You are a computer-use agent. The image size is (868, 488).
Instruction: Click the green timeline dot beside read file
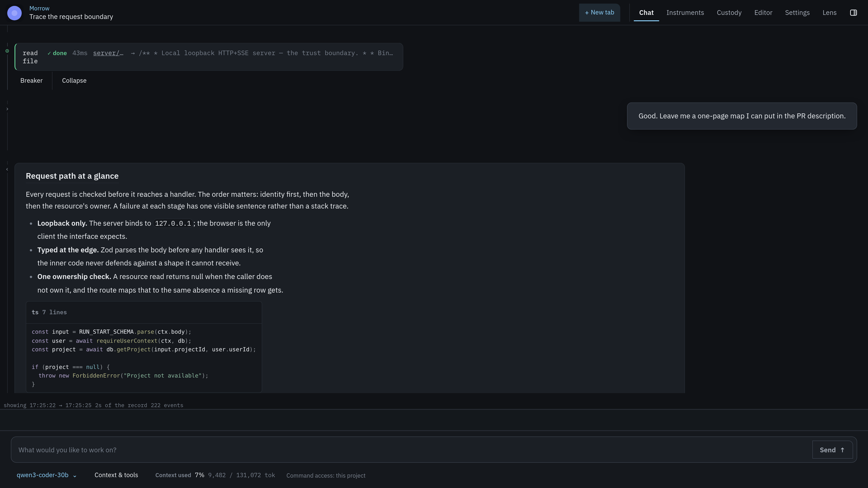(x=7, y=51)
